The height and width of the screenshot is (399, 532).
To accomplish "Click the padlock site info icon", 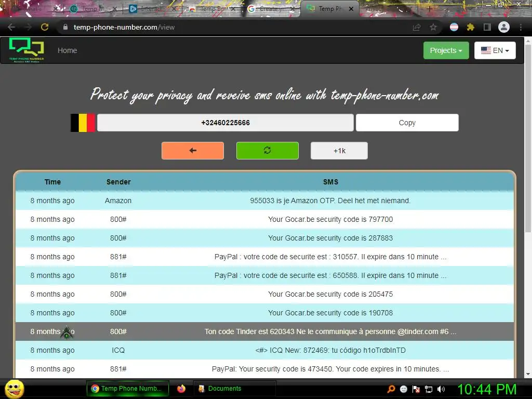I will coord(65,27).
